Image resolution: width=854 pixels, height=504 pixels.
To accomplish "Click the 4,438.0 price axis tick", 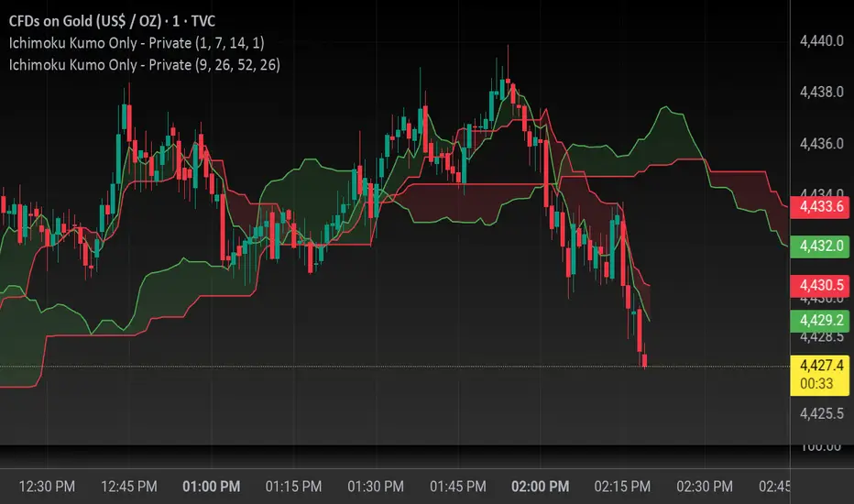I will [821, 92].
